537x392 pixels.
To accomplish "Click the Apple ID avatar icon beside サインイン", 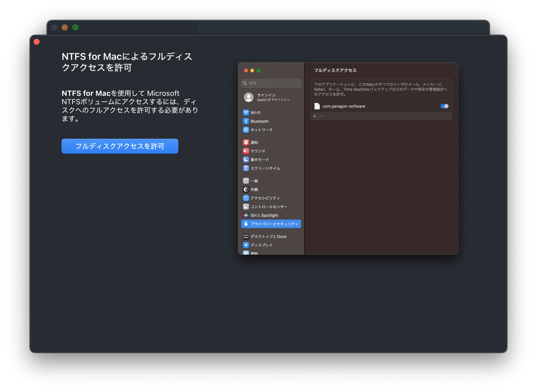I will (249, 97).
